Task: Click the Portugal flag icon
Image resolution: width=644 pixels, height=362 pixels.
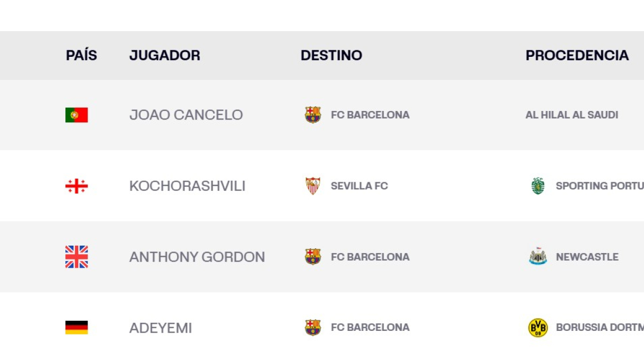Action: click(x=77, y=115)
